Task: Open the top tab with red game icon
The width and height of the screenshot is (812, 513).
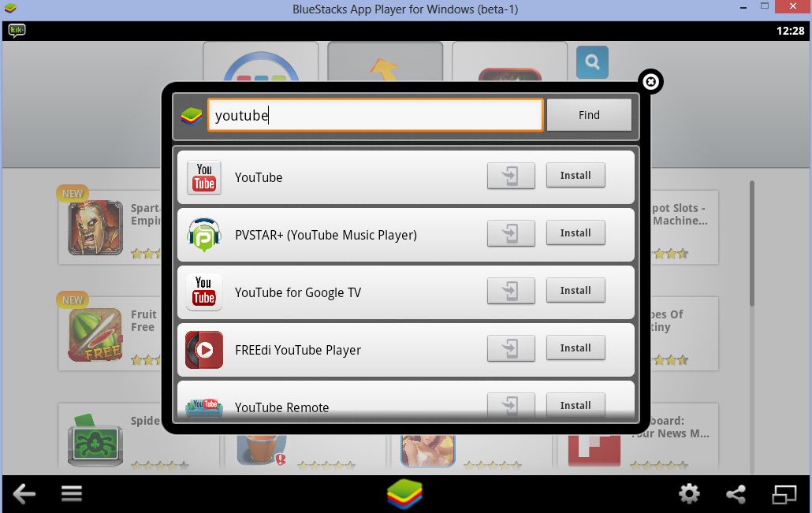Action: click(509, 61)
